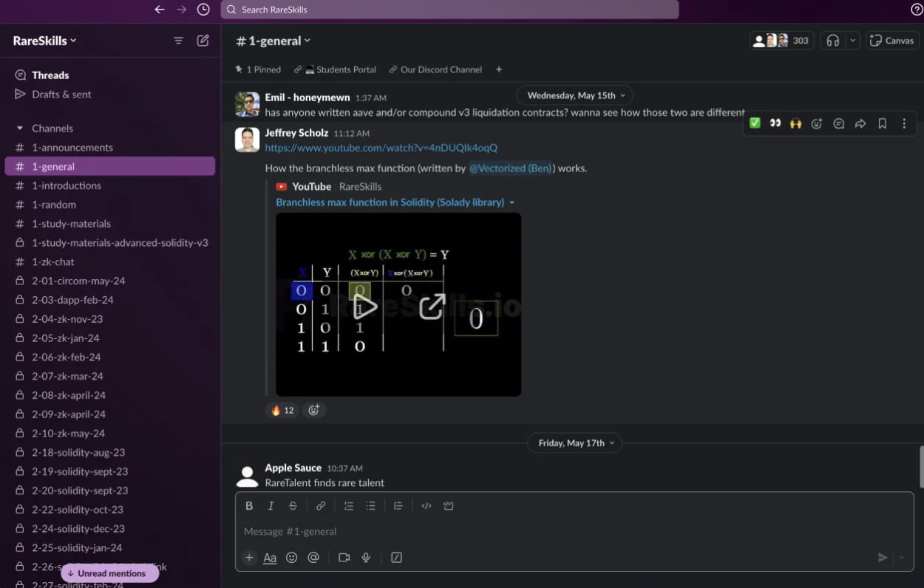Screen dimensions: 924x588
Task: Click the bookmark icon on message
Action: pos(882,124)
